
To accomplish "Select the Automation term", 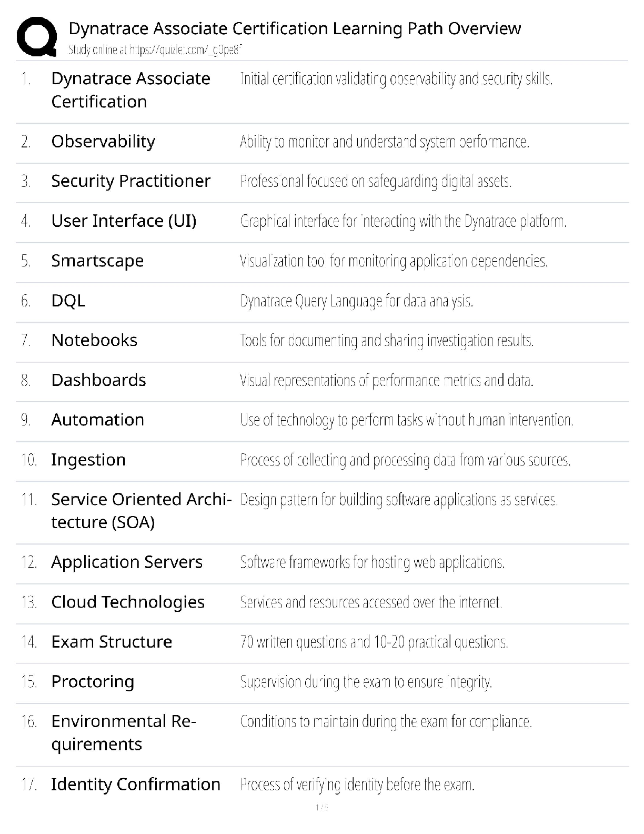I will (x=97, y=420).
